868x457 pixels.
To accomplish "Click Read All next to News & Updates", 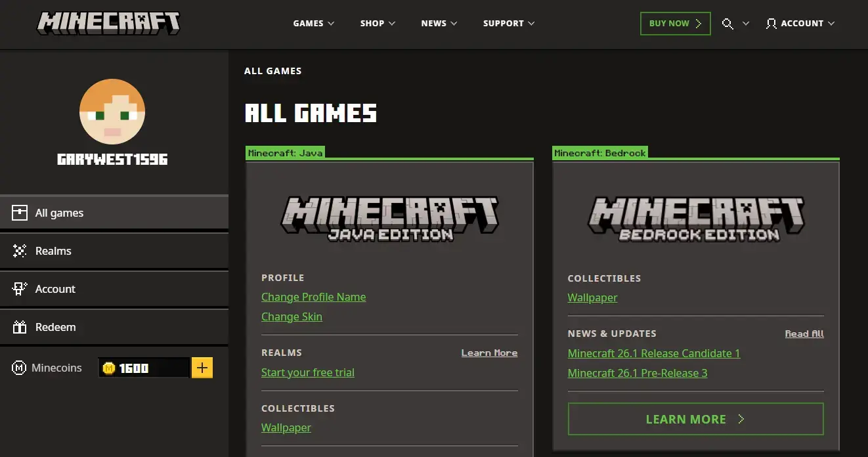I will pos(804,334).
